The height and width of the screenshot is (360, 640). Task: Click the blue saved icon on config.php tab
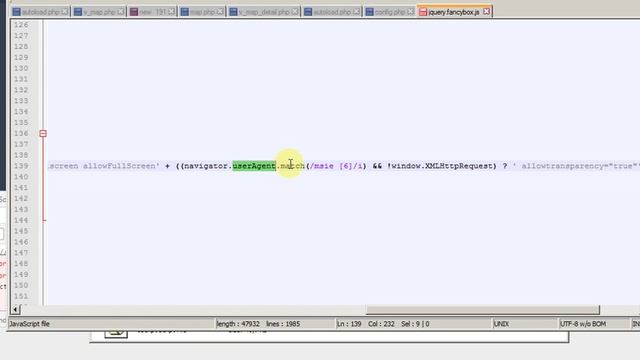pos(369,12)
